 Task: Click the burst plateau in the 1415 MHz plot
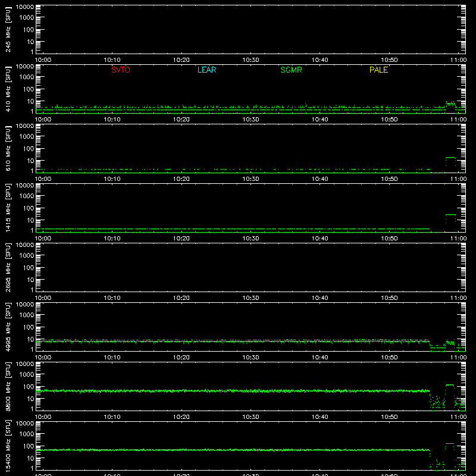coord(450,215)
